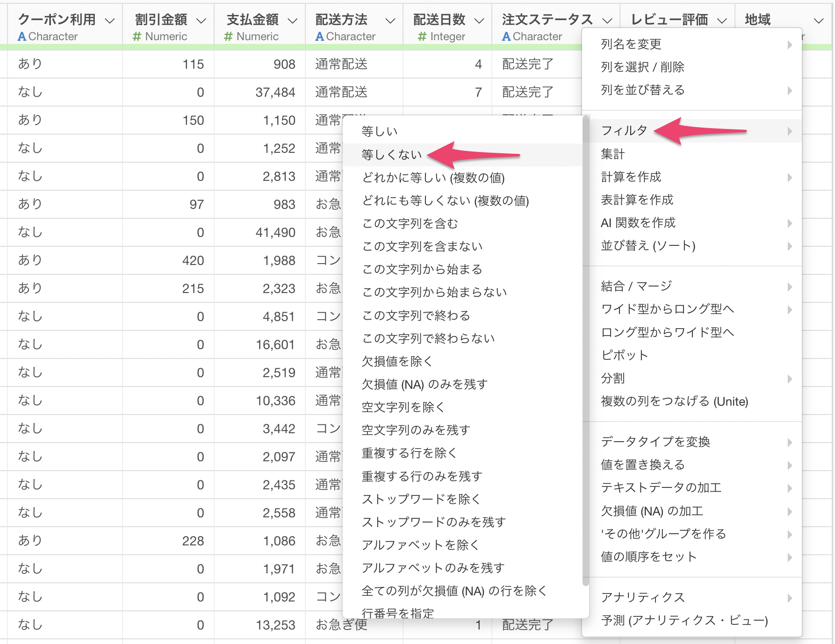Viewport: 835px width, 644px height.
Task: Click 集計 in the column menu
Action: click(x=612, y=154)
